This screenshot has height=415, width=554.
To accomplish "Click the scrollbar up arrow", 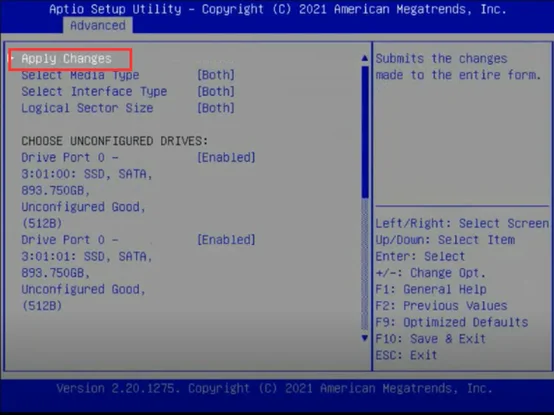I will [x=365, y=58].
